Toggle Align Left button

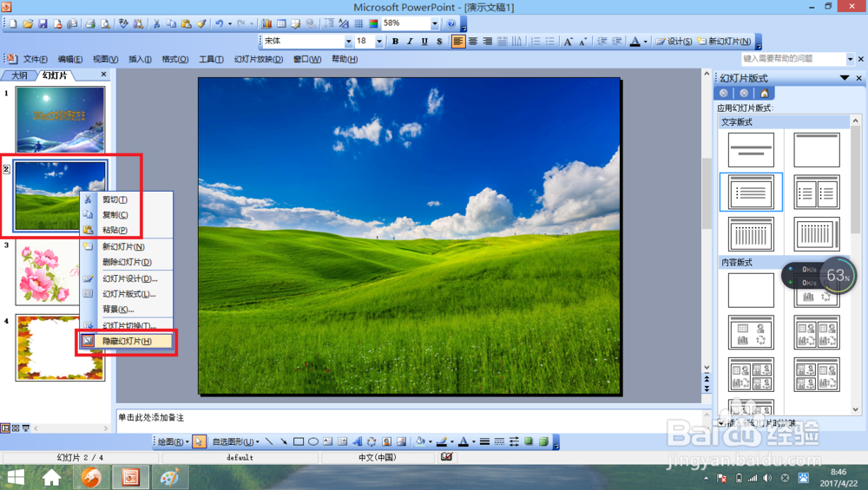(x=457, y=42)
